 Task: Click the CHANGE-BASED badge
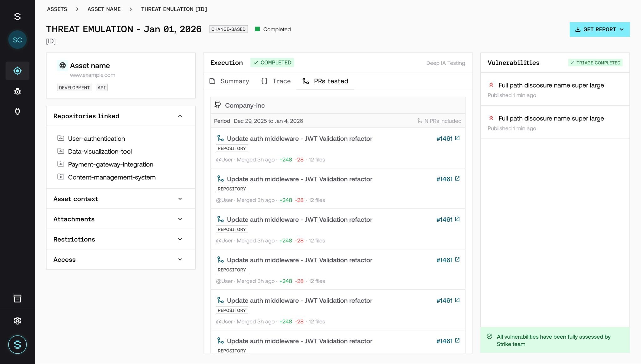228,29
